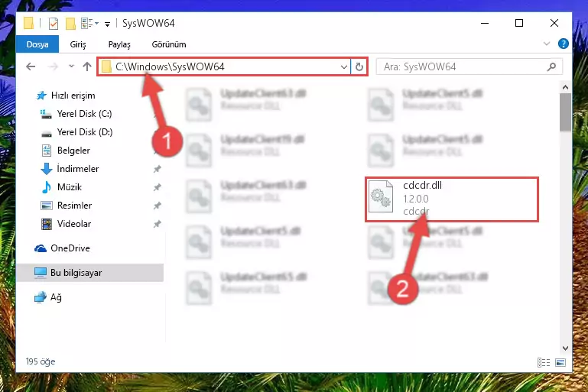Refresh the SysWOW64 folder view

pyautogui.click(x=359, y=67)
